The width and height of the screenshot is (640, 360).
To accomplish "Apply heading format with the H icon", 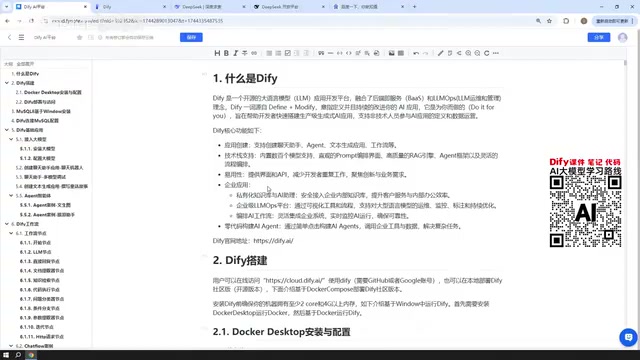I will tap(217, 53).
